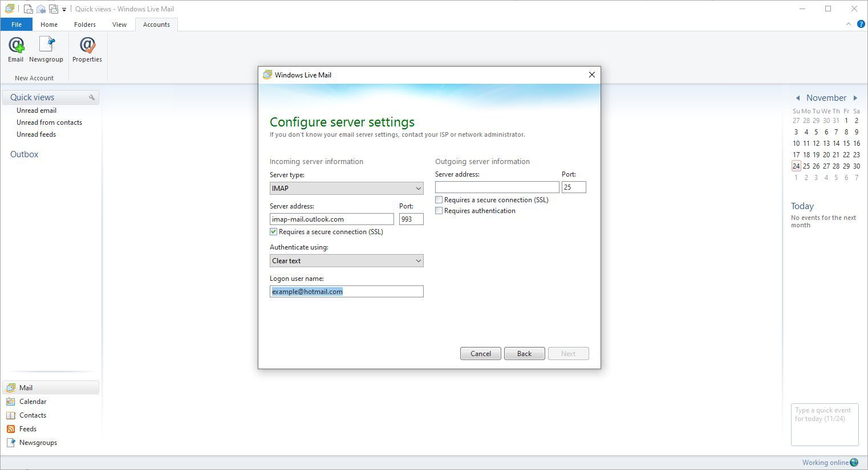Open quick access toolbar customize arrow
Image resolution: width=868 pixels, height=470 pixels.
pos(64,10)
